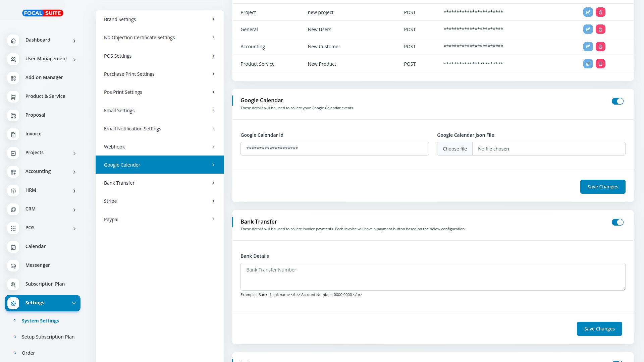Click edit icon for New Product webhook
The image size is (644, 362).
(588, 64)
